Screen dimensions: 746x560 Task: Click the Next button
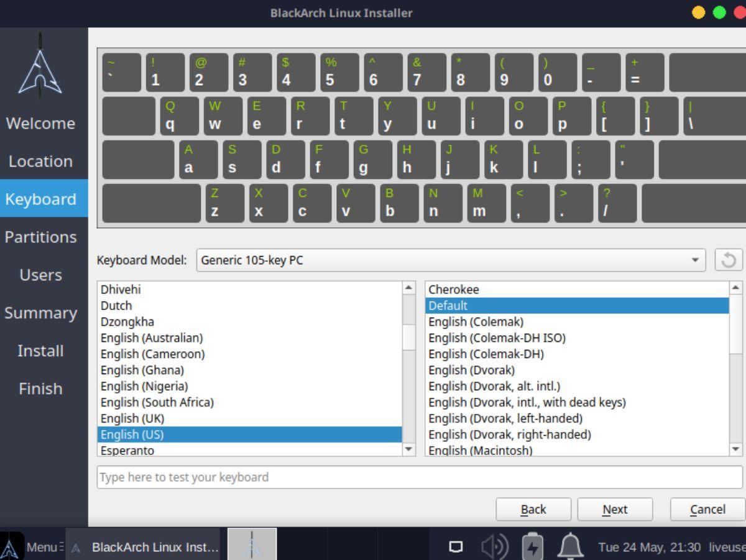pyautogui.click(x=615, y=509)
